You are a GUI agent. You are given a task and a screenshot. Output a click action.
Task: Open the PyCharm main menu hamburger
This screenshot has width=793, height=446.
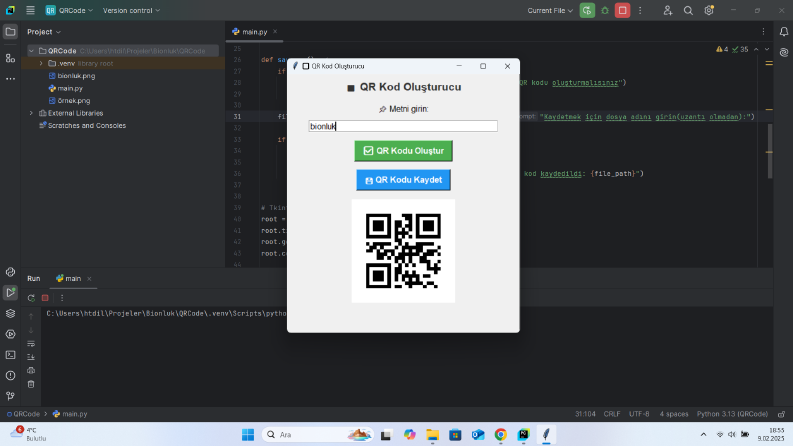[30, 10]
